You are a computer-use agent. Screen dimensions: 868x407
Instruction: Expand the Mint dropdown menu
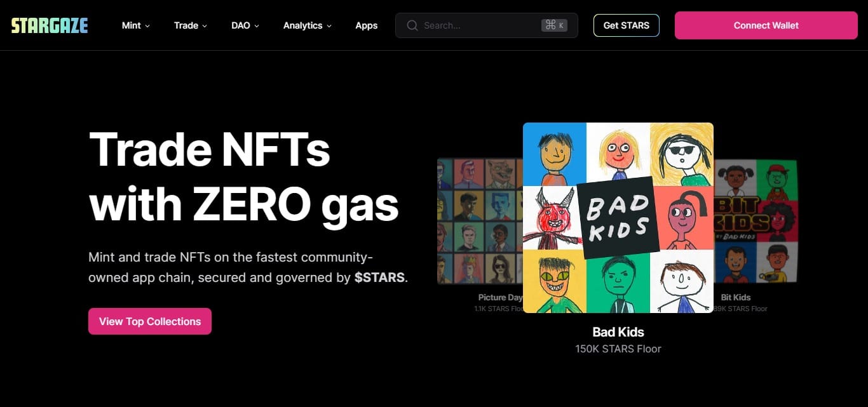135,25
